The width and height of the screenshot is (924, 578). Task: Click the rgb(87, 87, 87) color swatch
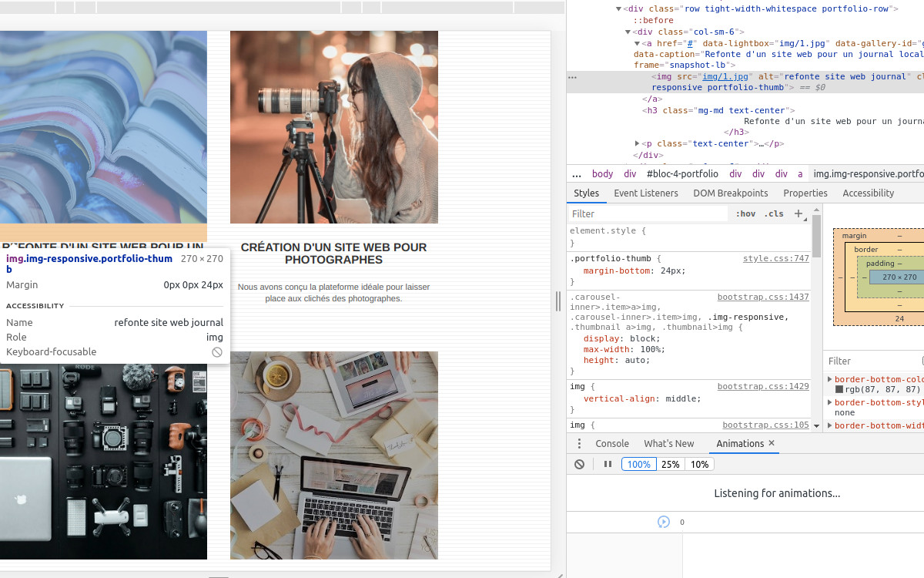839,390
